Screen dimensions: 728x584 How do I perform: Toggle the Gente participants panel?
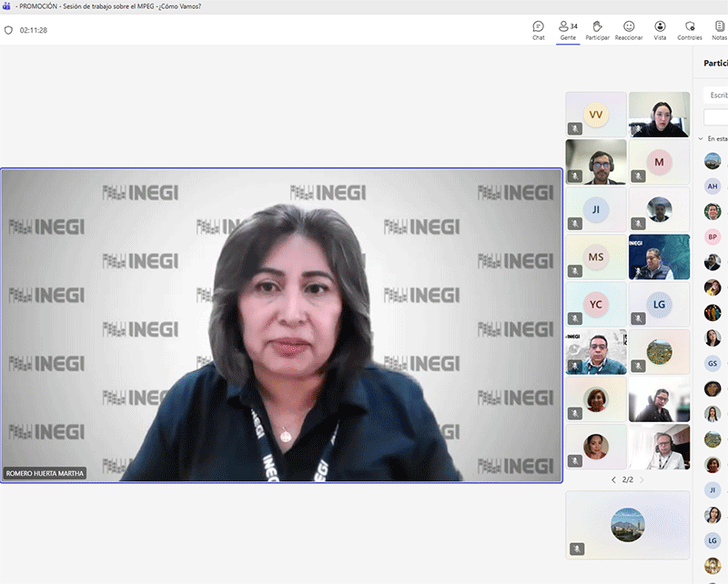[568, 30]
